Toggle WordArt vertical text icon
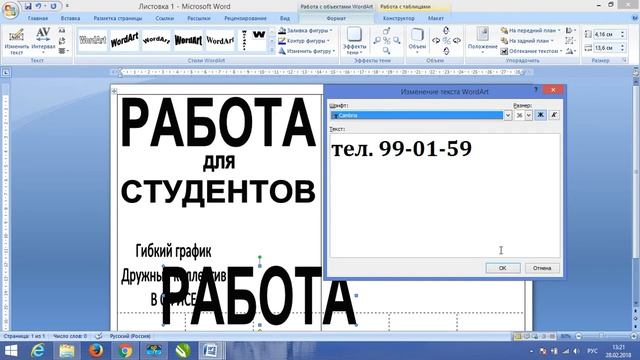 (62, 41)
